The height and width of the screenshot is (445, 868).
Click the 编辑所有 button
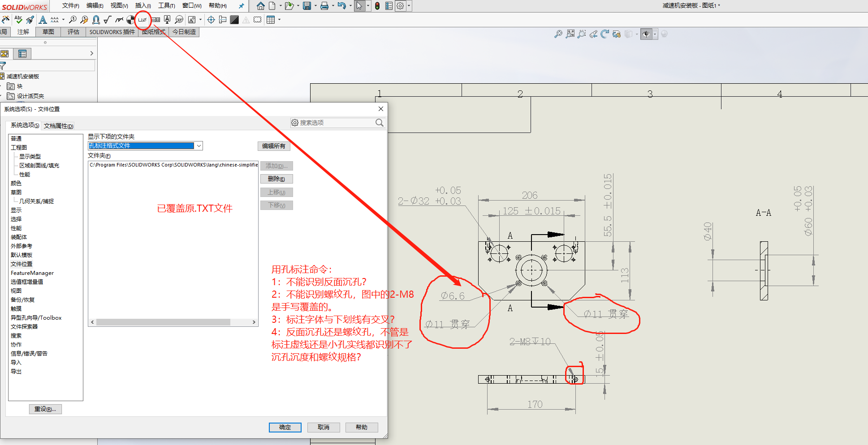point(274,146)
